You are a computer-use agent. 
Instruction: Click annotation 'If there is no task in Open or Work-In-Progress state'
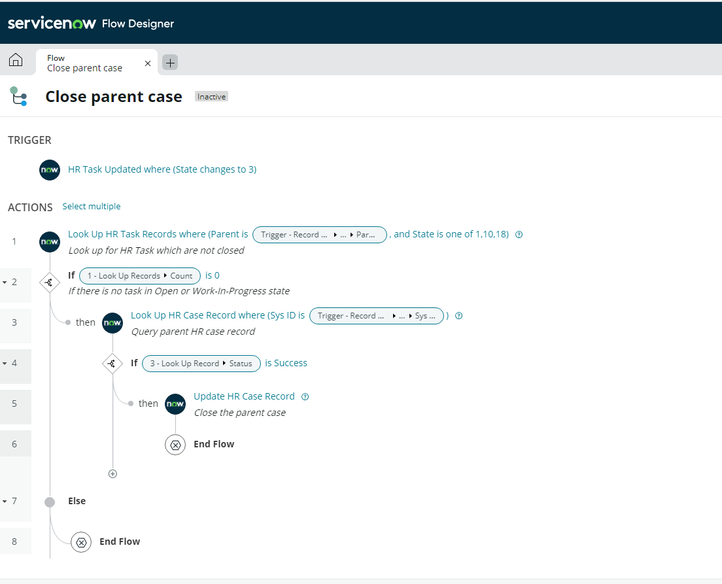[179, 291]
